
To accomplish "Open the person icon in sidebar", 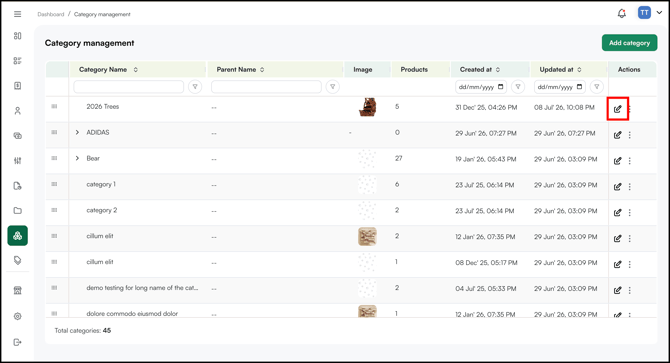I will coord(18,111).
